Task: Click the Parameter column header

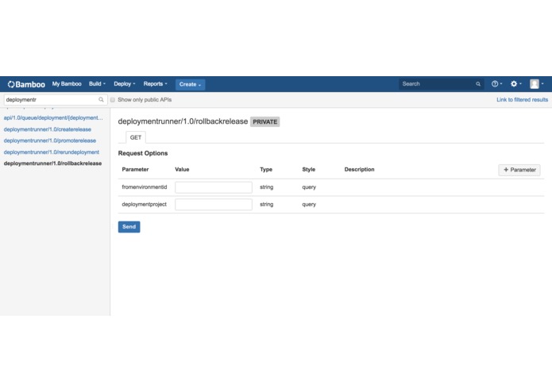Action: pos(135,170)
